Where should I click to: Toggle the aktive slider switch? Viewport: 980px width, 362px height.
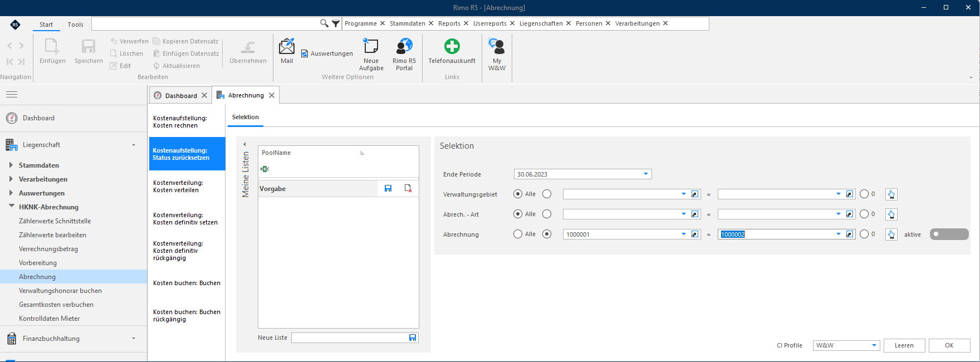pyautogui.click(x=949, y=234)
